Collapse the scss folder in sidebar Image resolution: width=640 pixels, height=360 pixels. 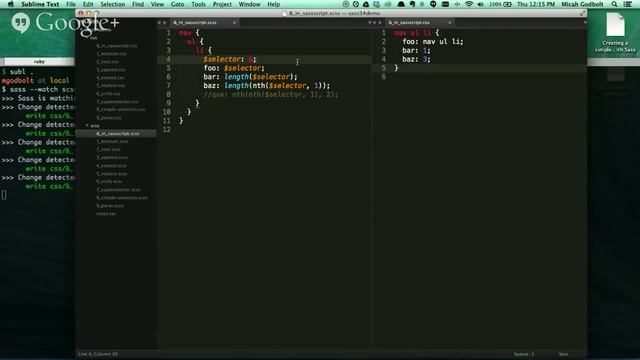87,126
